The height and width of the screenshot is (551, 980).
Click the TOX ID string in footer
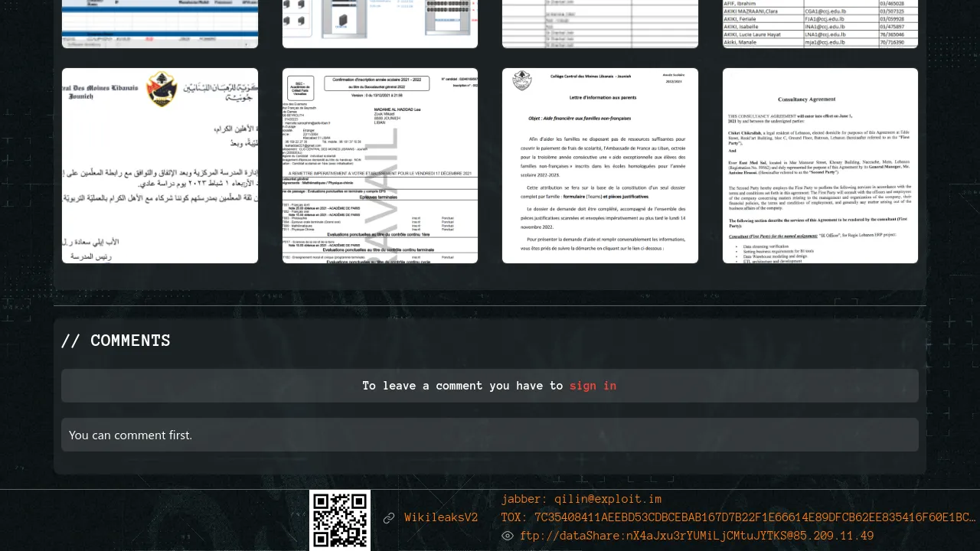point(738,517)
